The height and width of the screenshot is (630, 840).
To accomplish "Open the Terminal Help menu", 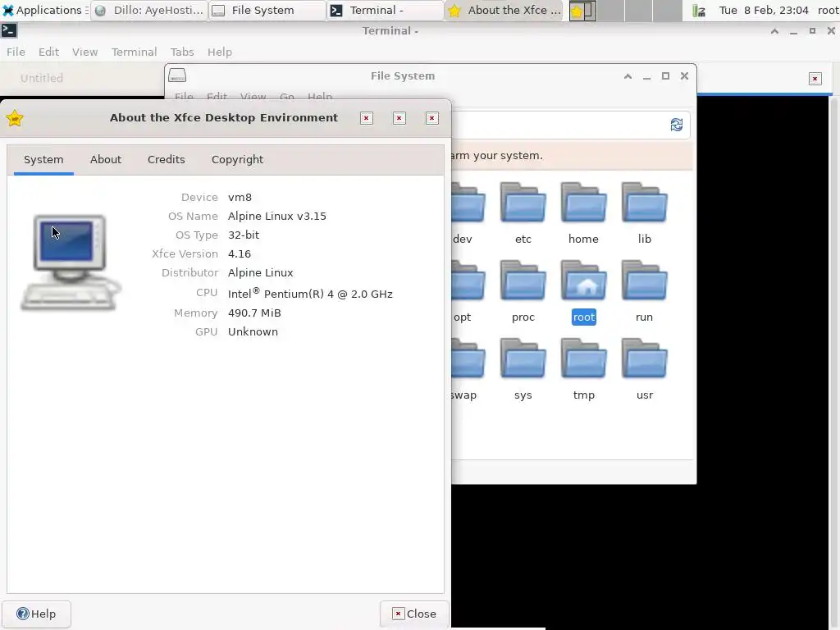I will (220, 52).
